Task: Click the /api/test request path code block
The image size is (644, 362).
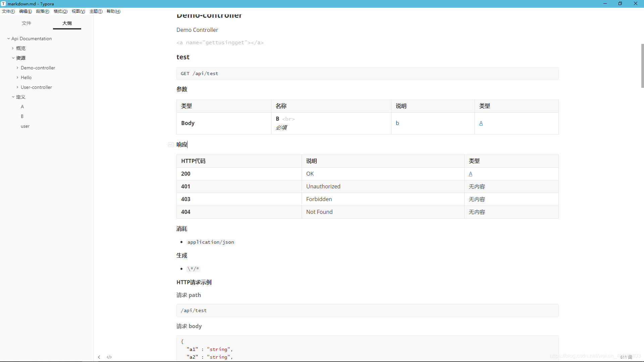Action: 367,310
